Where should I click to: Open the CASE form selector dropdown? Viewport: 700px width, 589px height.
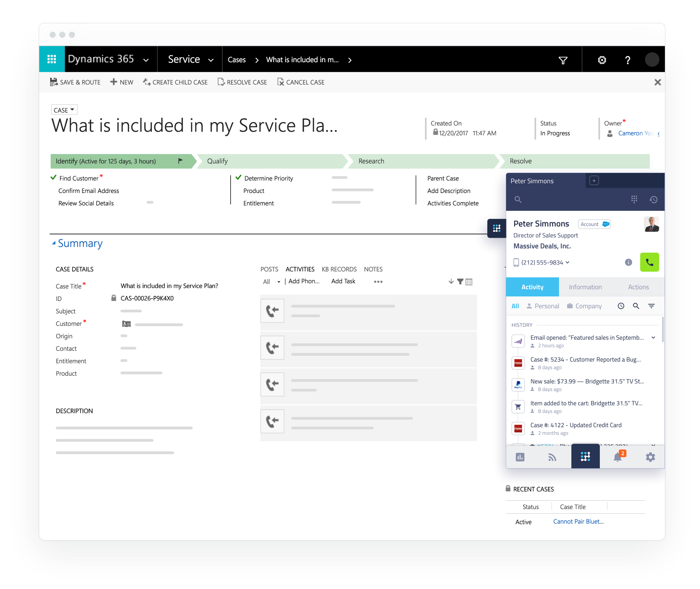point(64,110)
